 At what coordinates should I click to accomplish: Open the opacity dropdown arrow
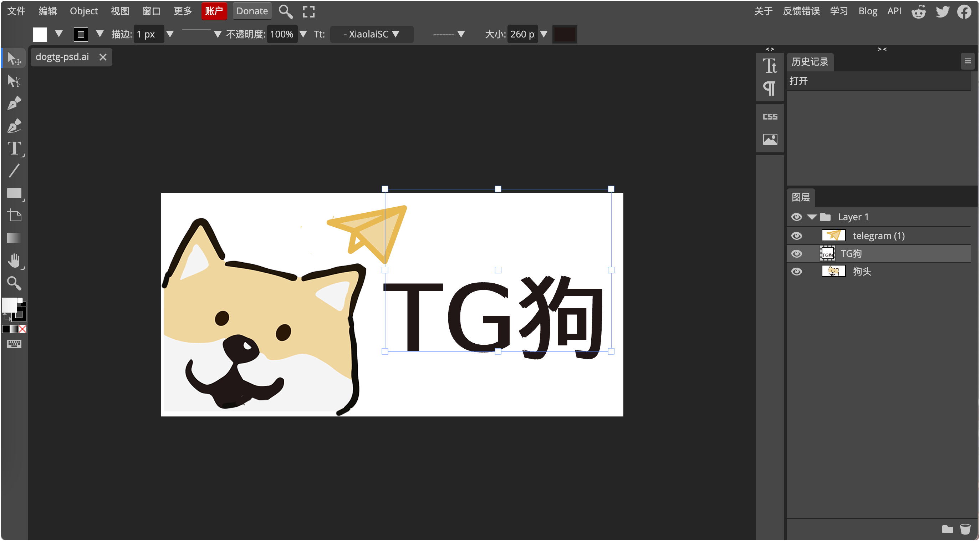click(303, 34)
